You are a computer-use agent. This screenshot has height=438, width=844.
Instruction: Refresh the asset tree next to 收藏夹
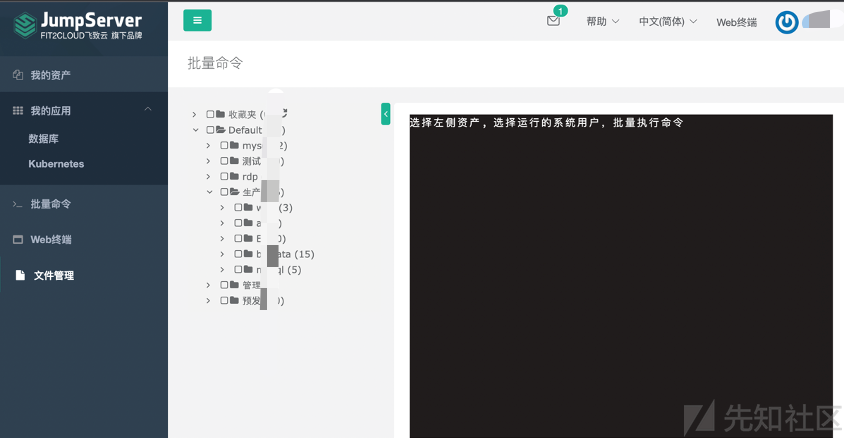point(284,113)
